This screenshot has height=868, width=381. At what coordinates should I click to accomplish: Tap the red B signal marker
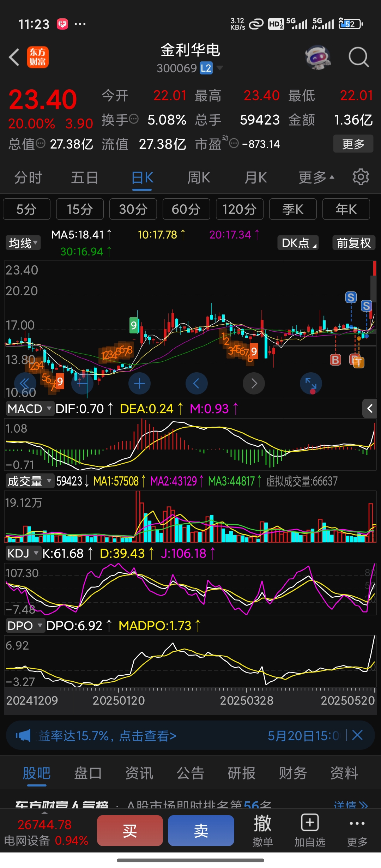click(x=335, y=360)
